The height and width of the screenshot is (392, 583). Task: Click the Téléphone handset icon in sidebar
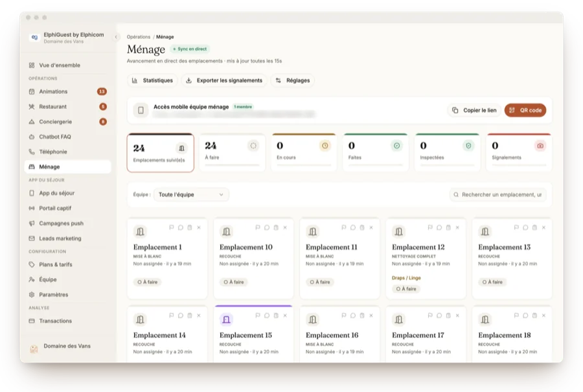pos(32,152)
